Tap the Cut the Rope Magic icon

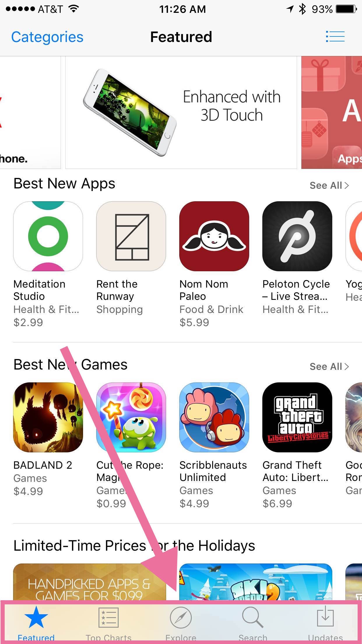pyautogui.click(x=131, y=417)
